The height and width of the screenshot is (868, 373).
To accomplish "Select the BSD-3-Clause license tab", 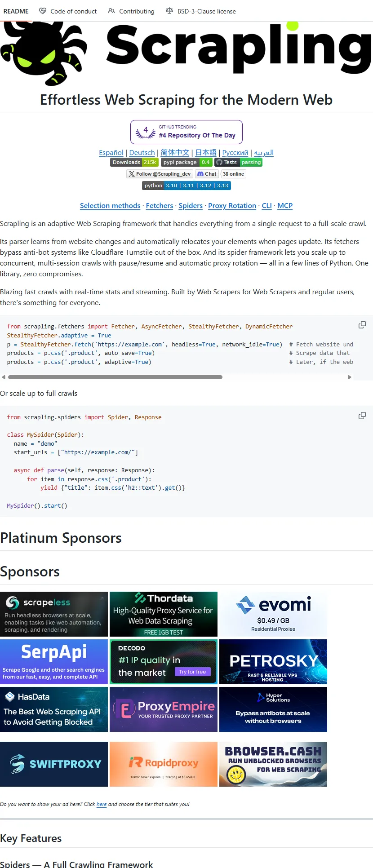I will (201, 11).
